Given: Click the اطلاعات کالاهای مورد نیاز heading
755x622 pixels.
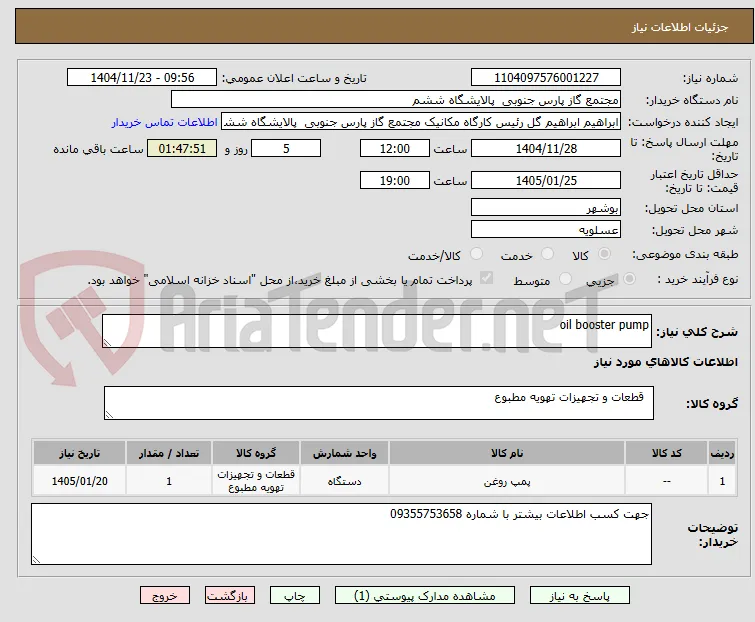Looking at the screenshot, I should point(665,362).
